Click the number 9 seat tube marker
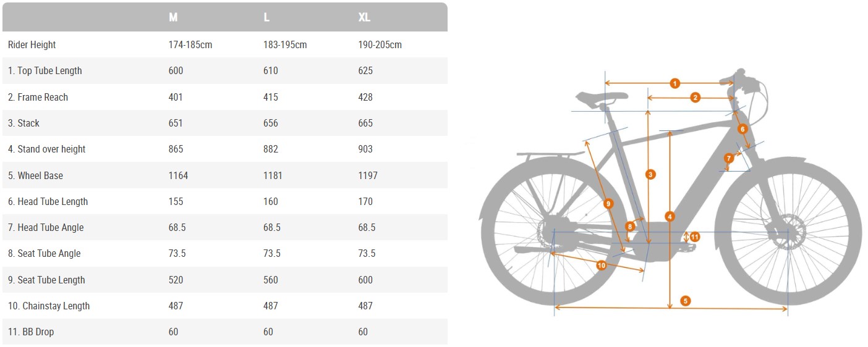The width and height of the screenshot is (868, 347). click(x=608, y=203)
